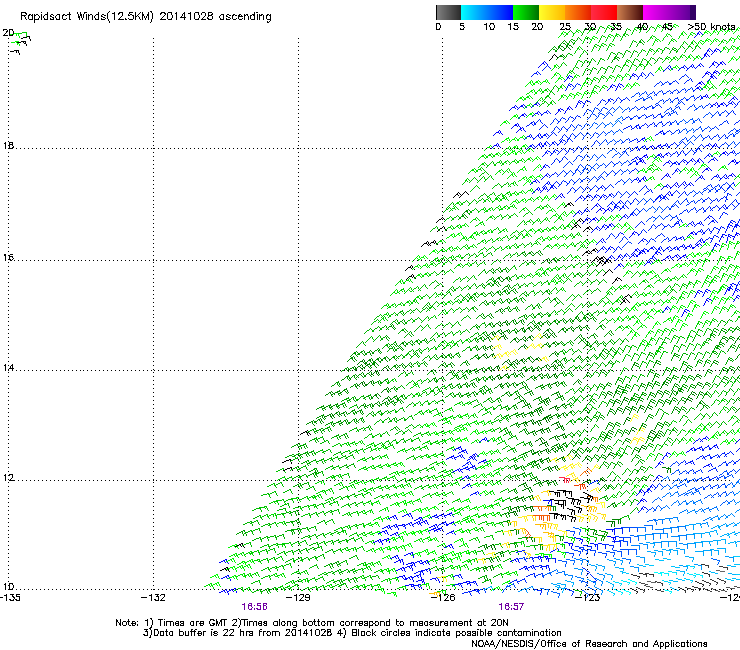The height and width of the screenshot is (650, 740).
Task: Click the '>50 knots' legend label
Action: 711,27
